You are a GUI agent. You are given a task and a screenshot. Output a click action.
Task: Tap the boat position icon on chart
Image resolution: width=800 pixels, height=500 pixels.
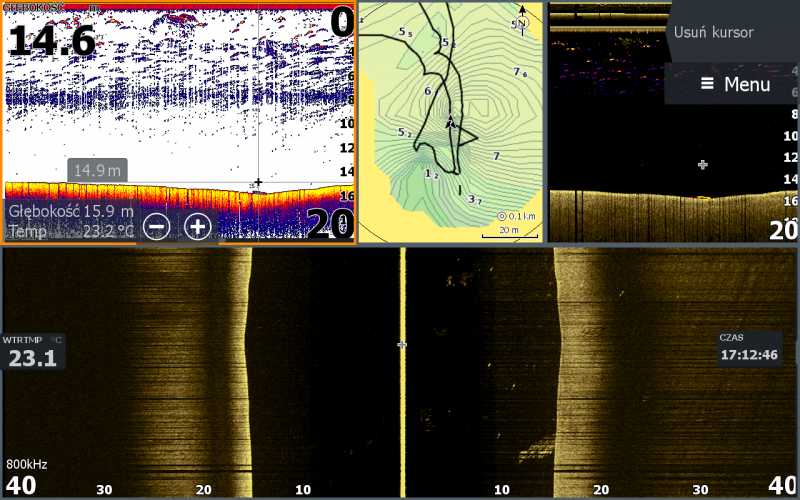pos(451,122)
